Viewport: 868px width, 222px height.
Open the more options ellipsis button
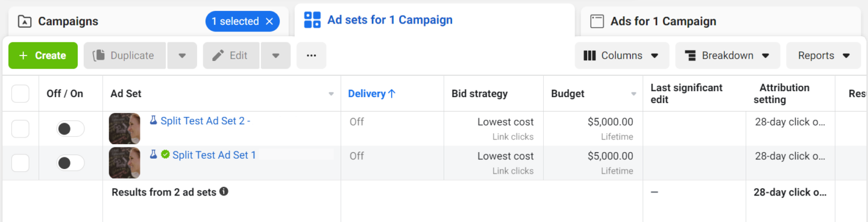311,55
